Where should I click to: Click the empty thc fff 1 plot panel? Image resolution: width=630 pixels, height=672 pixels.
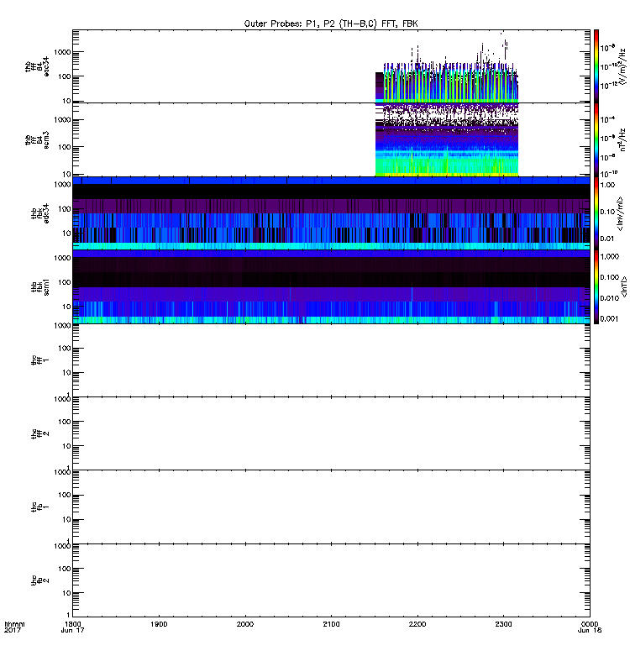click(331, 360)
